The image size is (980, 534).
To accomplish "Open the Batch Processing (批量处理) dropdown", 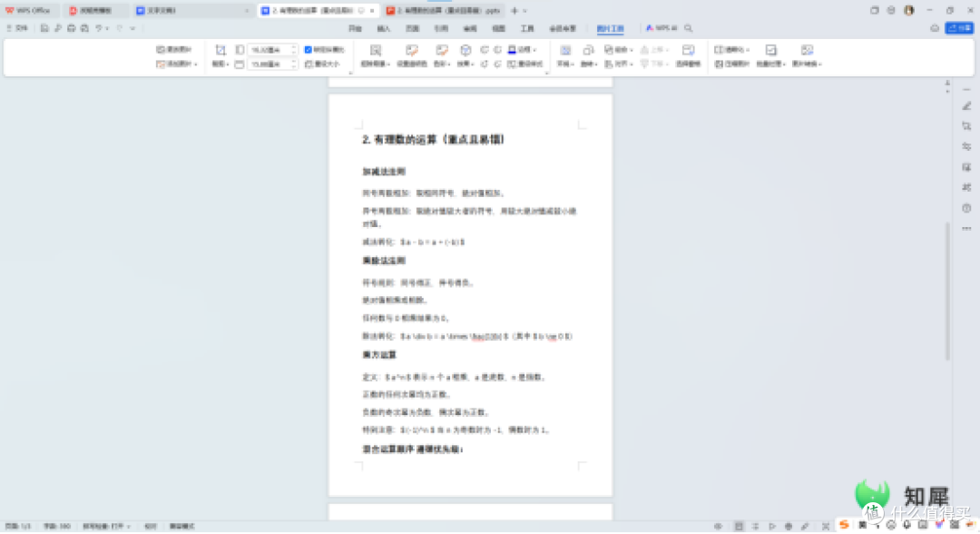I will [770, 55].
